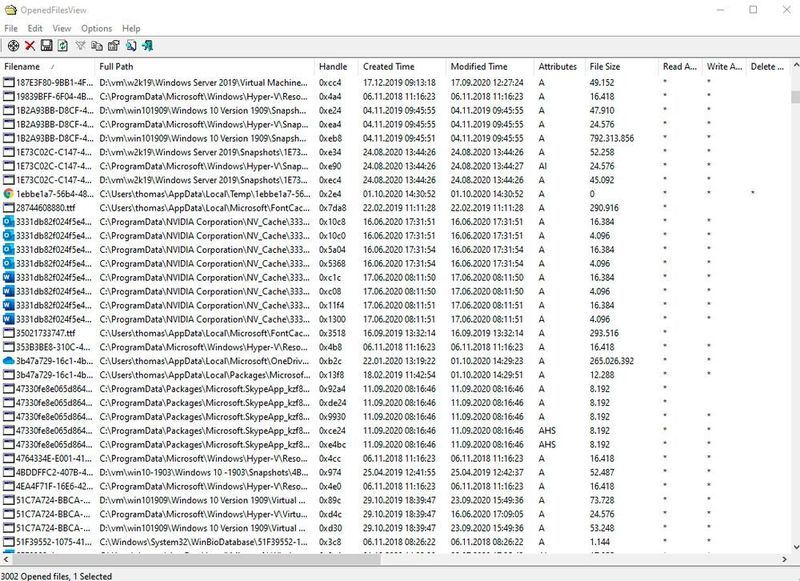This screenshot has width=800, height=581.
Task: Sort by the Read A... column header
Action: (x=681, y=66)
